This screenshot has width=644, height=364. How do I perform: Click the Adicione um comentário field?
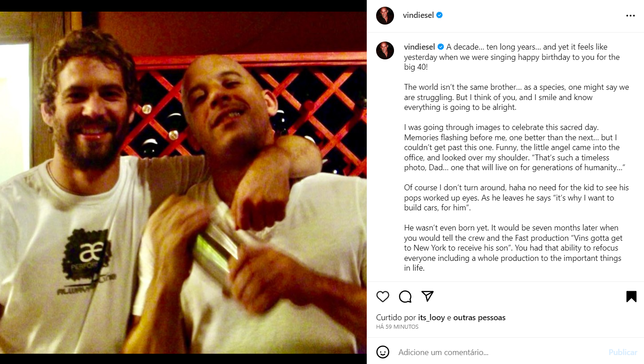pos(500,352)
